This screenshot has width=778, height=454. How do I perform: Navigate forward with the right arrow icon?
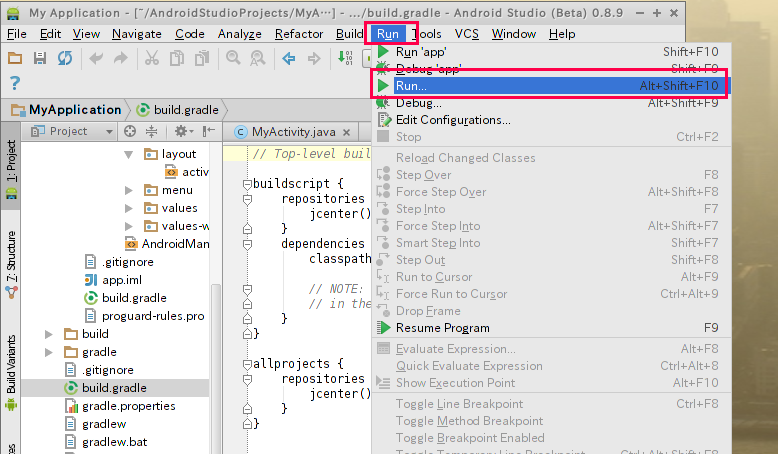click(x=314, y=58)
